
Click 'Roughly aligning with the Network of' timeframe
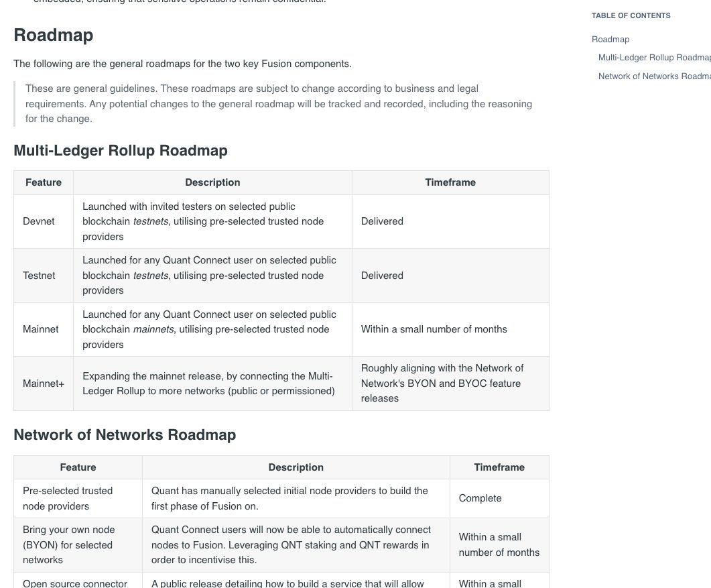tap(450, 384)
